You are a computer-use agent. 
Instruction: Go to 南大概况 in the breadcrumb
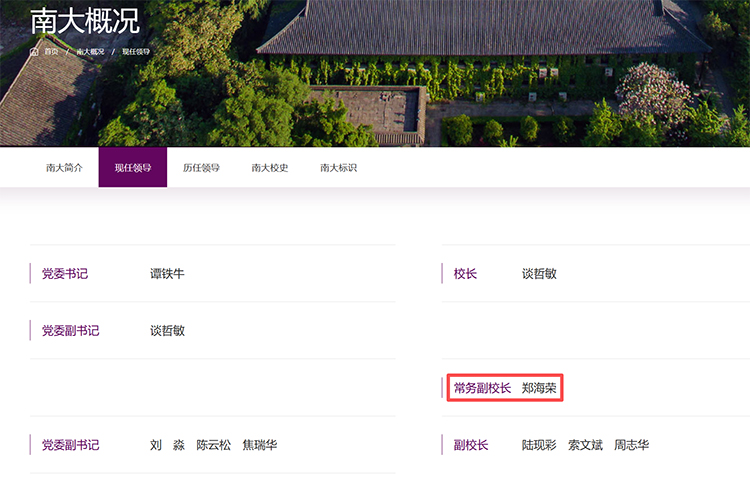[x=90, y=51]
